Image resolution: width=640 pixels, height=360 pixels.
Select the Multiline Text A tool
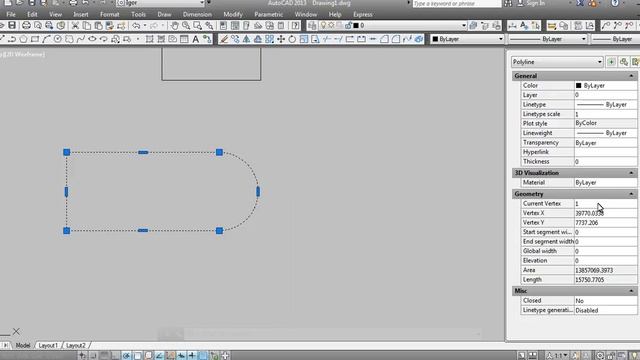[x=196, y=39]
